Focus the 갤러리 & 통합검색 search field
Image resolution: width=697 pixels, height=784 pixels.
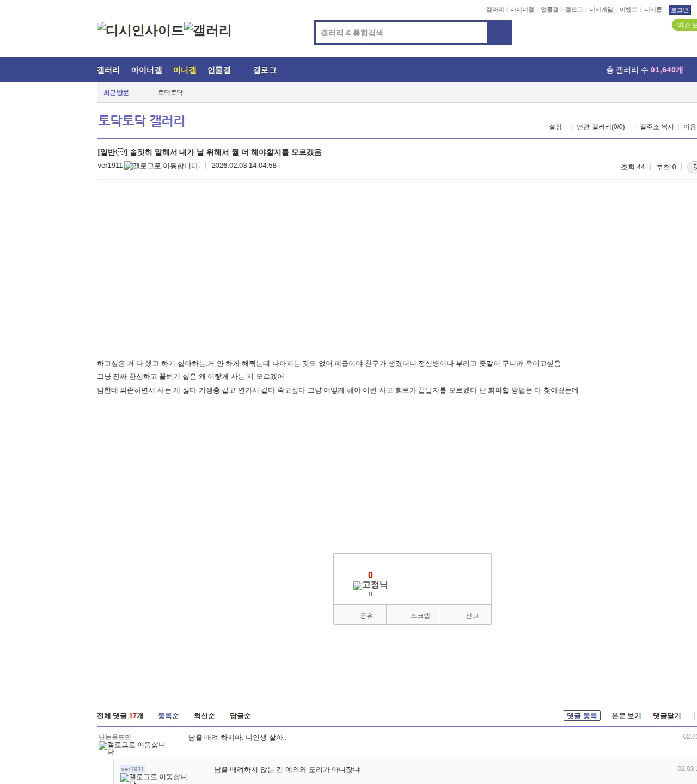tap(402, 33)
